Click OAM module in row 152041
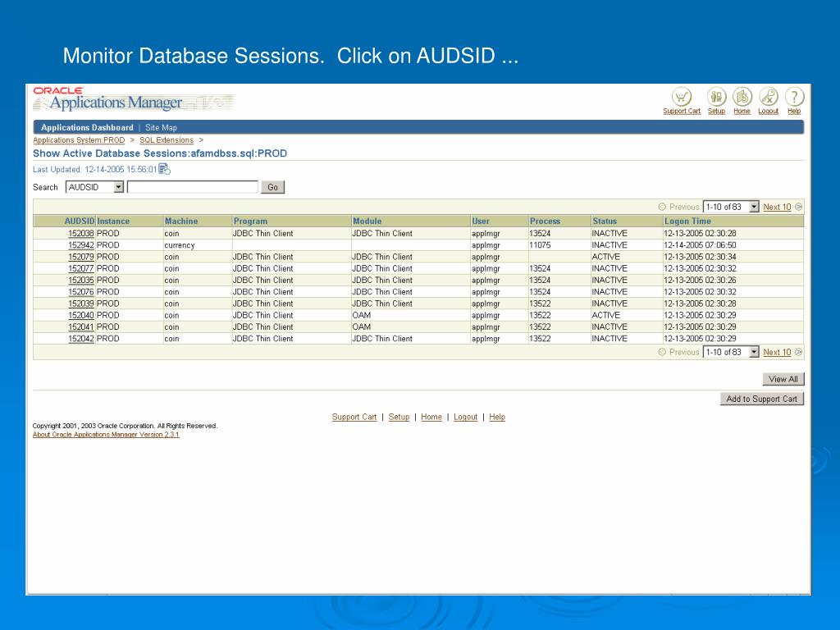This screenshot has width=840, height=630. pos(362,326)
